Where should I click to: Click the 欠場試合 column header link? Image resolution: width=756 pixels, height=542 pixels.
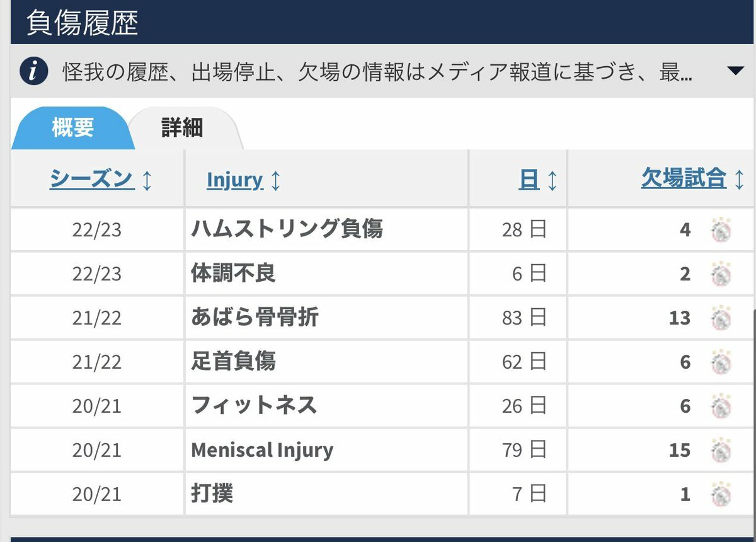click(684, 179)
